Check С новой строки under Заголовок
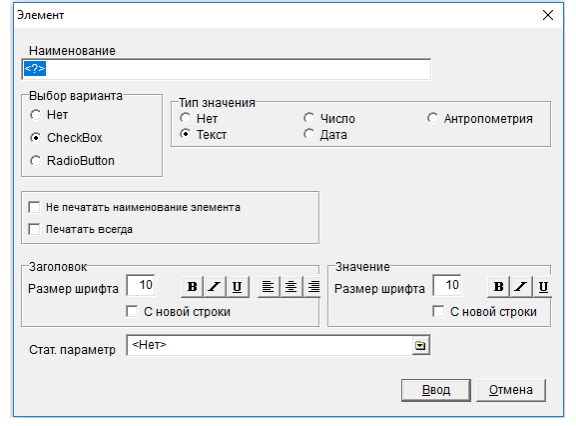The image size is (576, 426). 132,312
